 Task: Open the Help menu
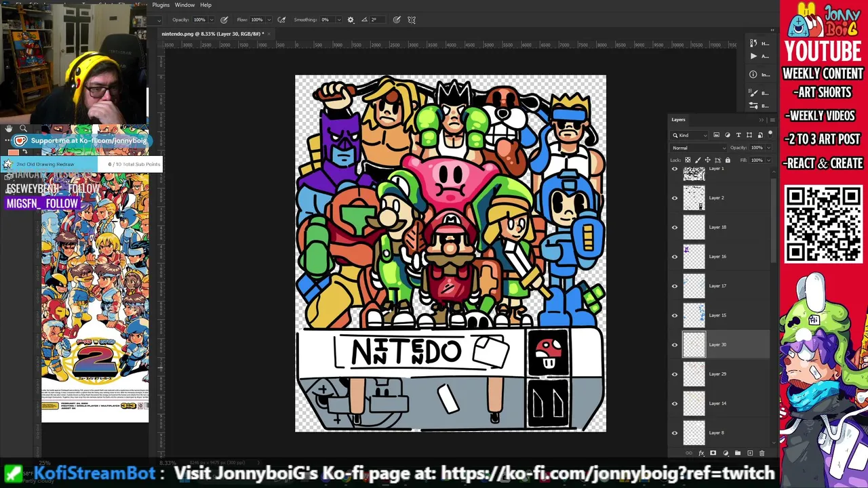coord(205,5)
